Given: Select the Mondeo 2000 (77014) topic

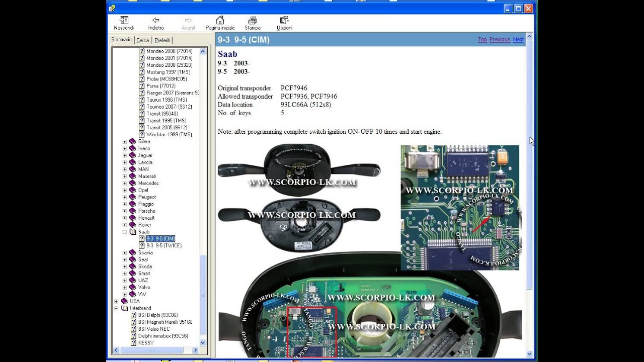Looking at the screenshot, I should pyautogui.click(x=169, y=51).
